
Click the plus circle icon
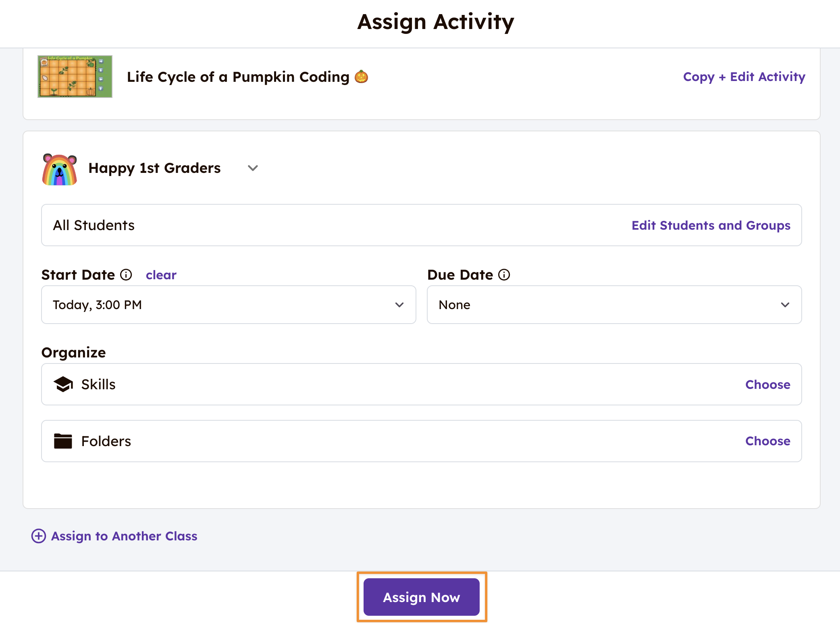tap(39, 536)
